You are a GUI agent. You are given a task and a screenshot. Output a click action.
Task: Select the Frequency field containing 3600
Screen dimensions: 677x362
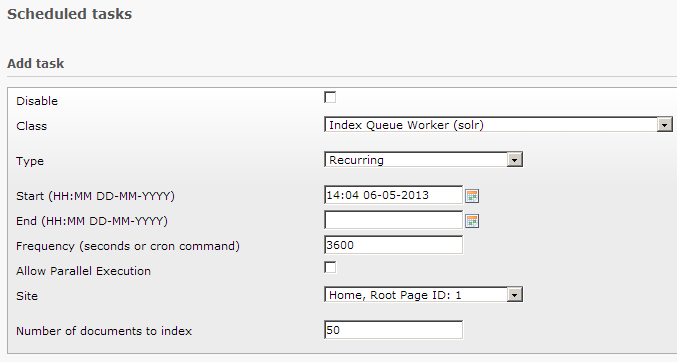pyautogui.click(x=393, y=245)
